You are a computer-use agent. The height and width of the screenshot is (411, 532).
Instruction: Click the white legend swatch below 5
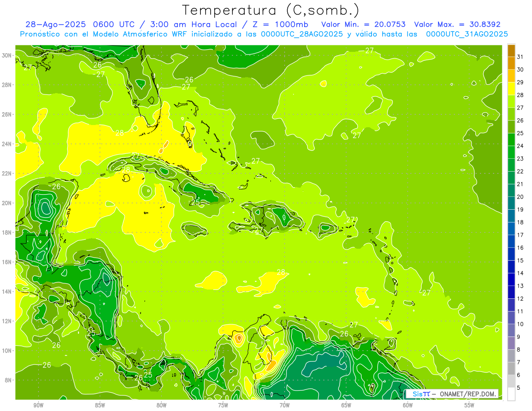511,394
